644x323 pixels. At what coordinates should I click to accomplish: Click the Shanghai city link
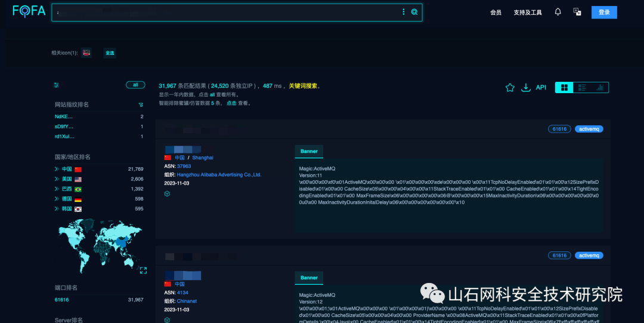coord(203,158)
